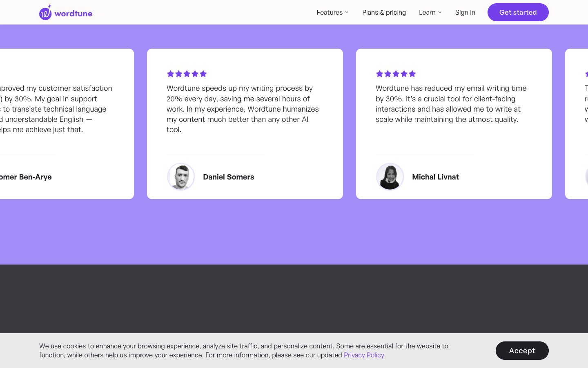The width and height of the screenshot is (588, 368).
Task: Select the Michal Livnat name label
Action: [x=435, y=177]
